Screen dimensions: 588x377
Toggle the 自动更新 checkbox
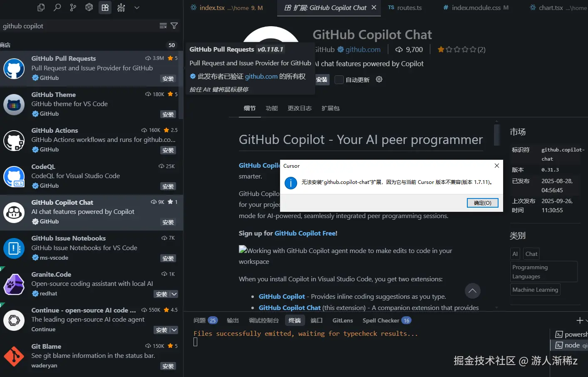339,80
